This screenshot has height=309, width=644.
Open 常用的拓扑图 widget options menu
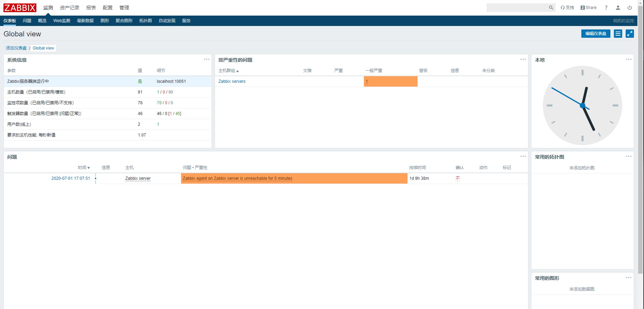coord(629,156)
